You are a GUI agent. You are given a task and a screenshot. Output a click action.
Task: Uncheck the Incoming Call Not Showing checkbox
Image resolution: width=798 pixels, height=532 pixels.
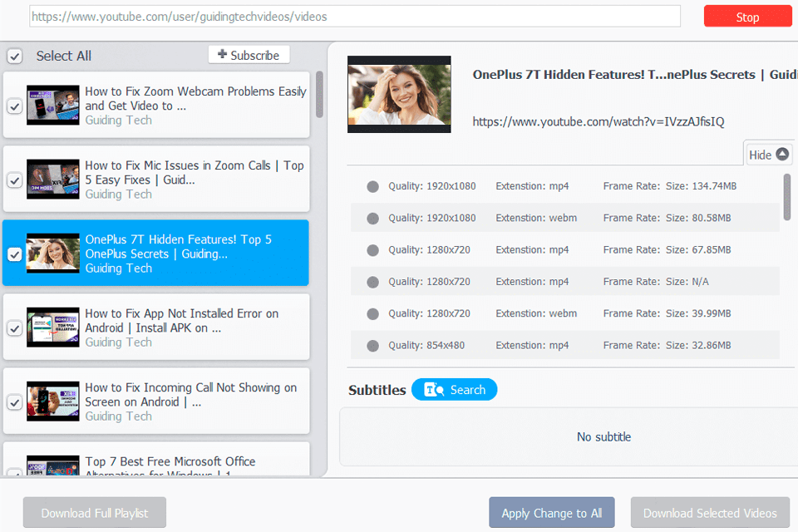[15, 402]
